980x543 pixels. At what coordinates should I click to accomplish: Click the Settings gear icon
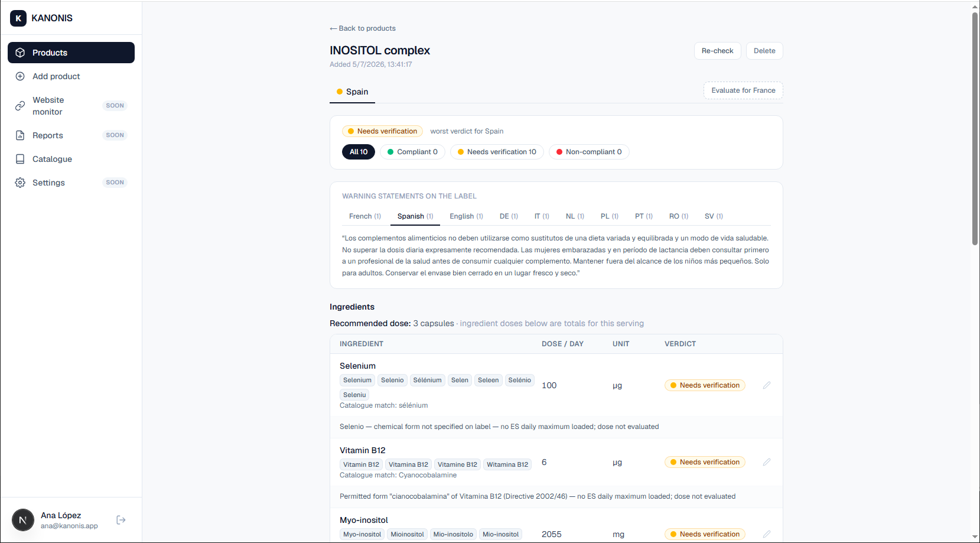pos(20,183)
